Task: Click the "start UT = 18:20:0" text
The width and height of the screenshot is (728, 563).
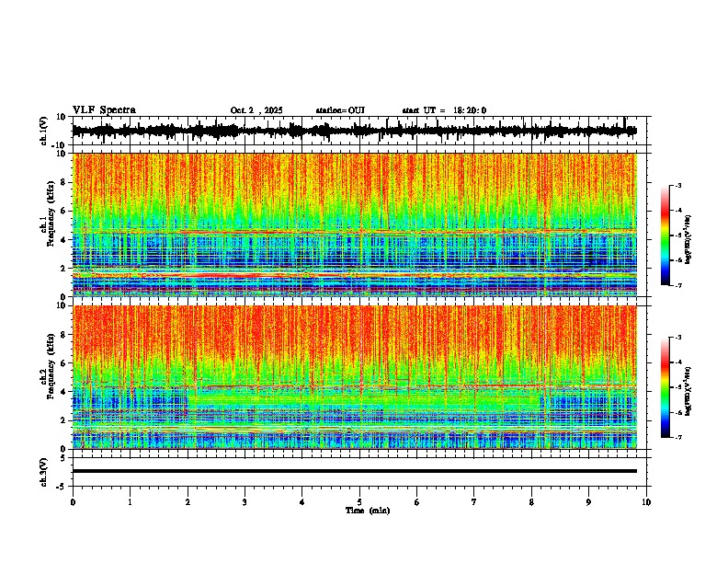Action: click(444, 110)
